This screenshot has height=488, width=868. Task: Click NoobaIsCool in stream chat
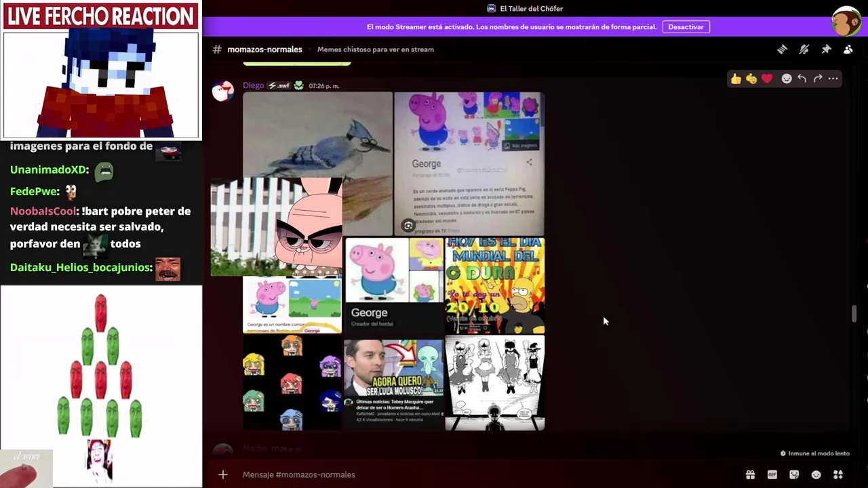43,211
